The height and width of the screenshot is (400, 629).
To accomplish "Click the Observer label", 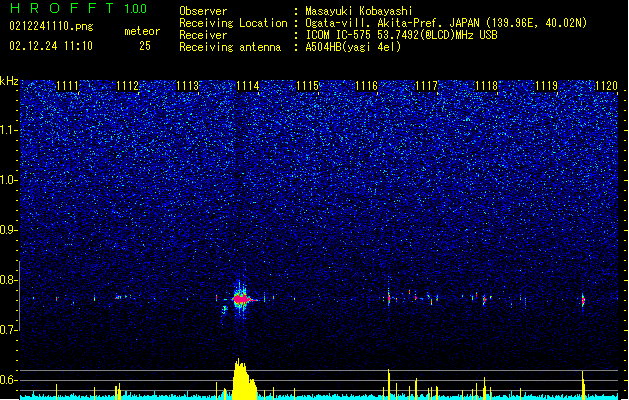I will [203, 11].
